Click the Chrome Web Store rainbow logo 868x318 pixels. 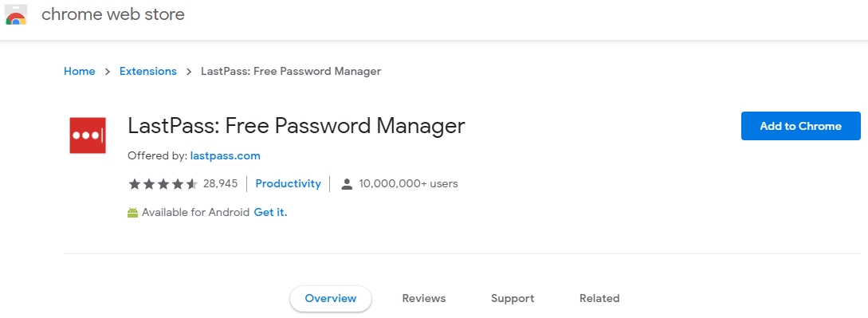pos(15,15)
